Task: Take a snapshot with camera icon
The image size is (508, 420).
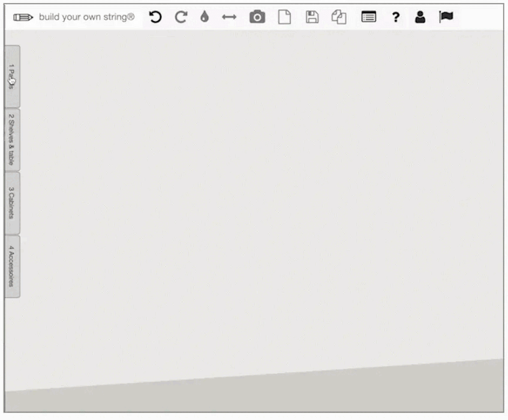Action: (257, 17)
